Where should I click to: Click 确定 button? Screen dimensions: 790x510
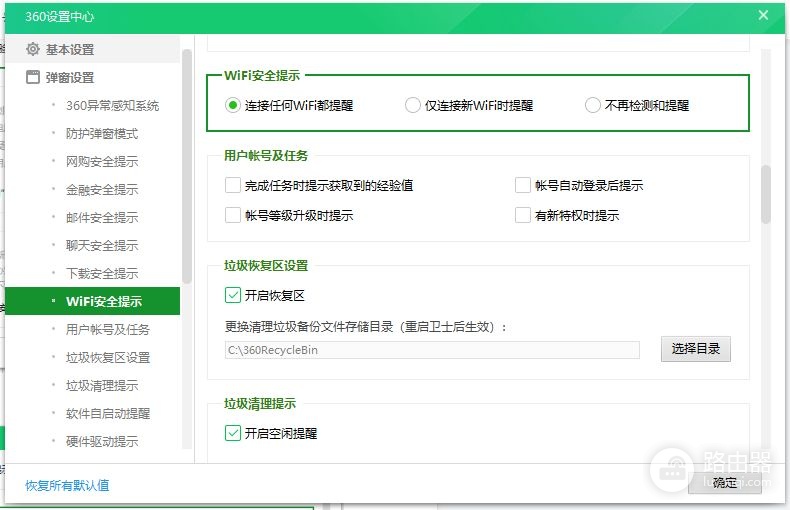[725, 483]
